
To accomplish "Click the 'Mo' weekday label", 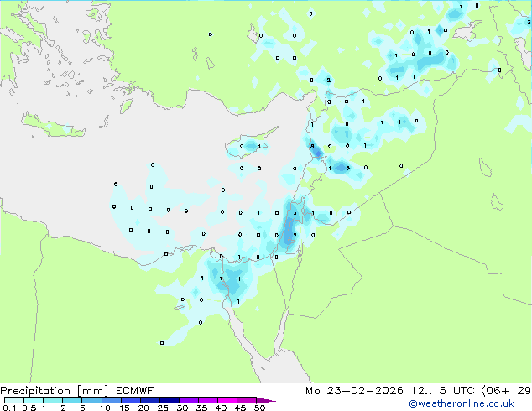I will point(312,391).
